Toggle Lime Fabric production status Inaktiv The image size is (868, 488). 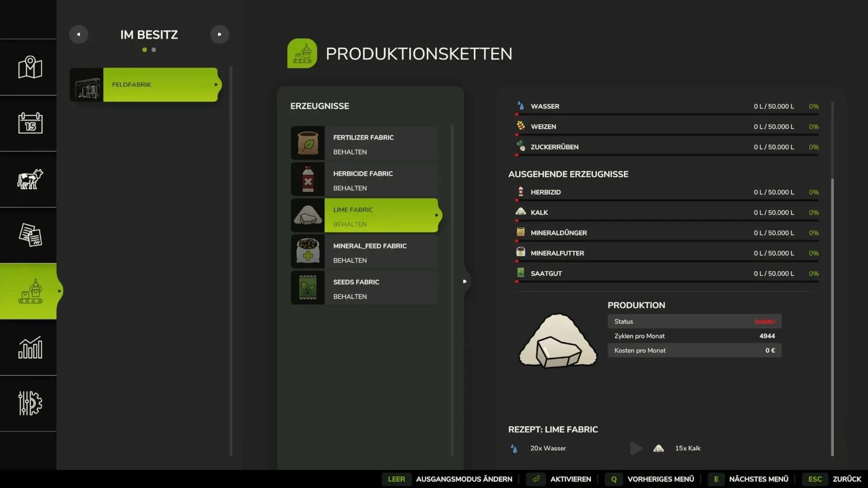pos(764,322)
